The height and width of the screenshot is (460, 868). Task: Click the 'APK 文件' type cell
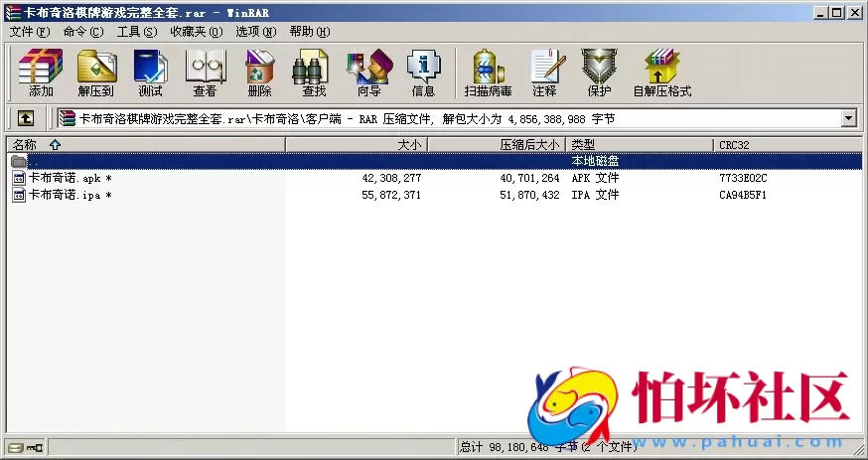[x=595, y=178]
